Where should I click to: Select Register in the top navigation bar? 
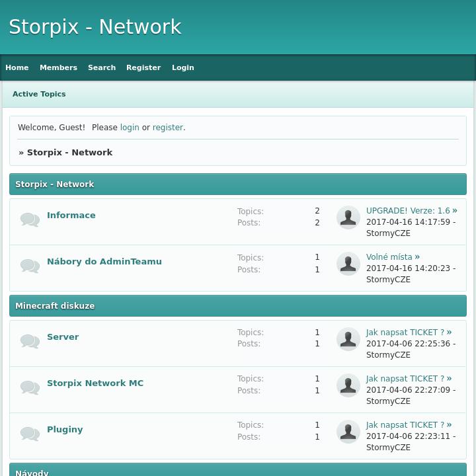[x=143, y=67]
